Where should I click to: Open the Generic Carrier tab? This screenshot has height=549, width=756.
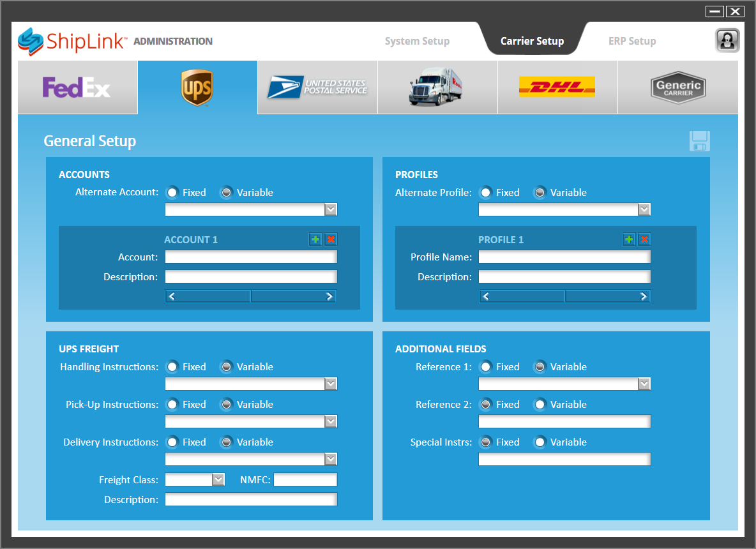(x=678, y=87)
